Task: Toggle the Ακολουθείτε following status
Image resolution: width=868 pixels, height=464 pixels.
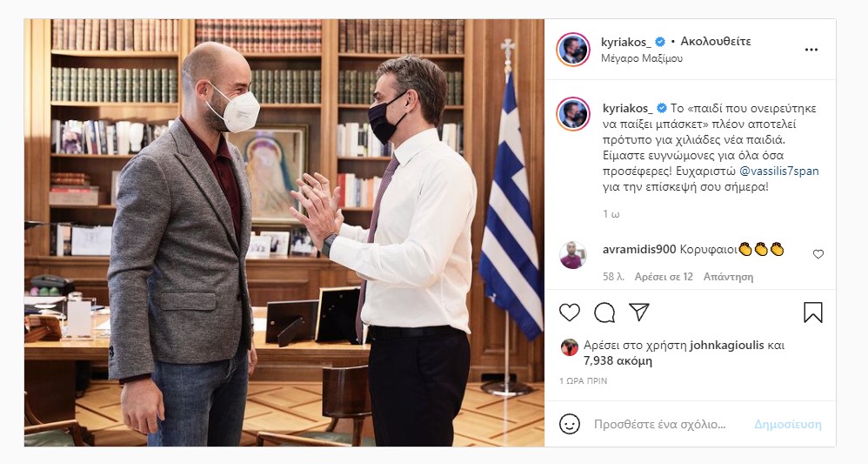Action: point(715,42)
